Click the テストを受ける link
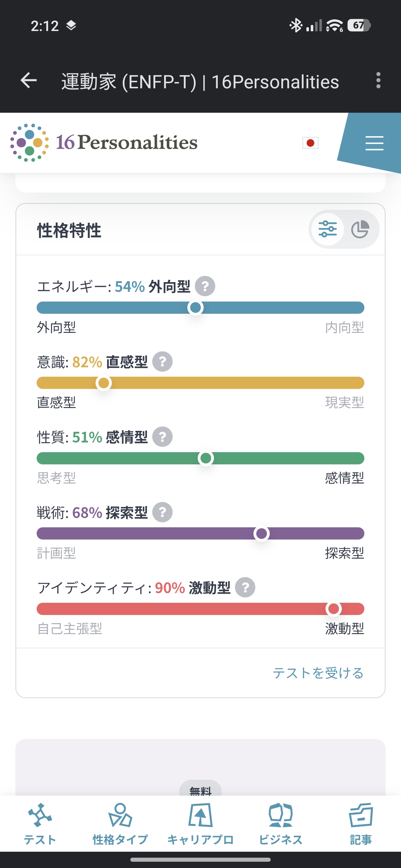Screen dimensions: 401x868 [x=318, y=673]
